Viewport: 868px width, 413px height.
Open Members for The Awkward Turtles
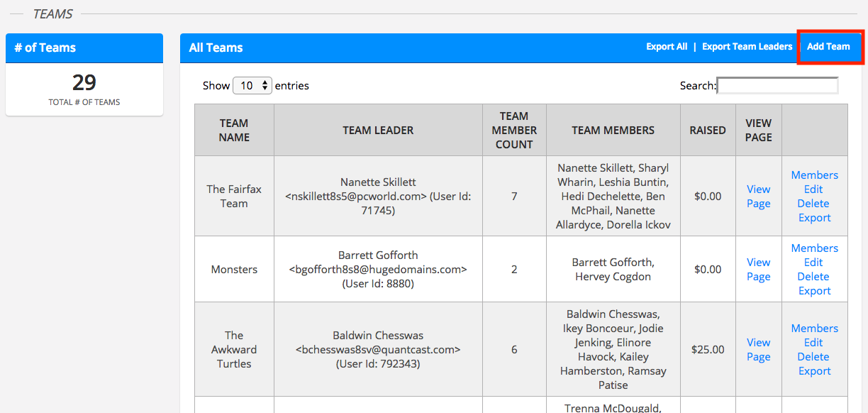[x=815, y=329]
